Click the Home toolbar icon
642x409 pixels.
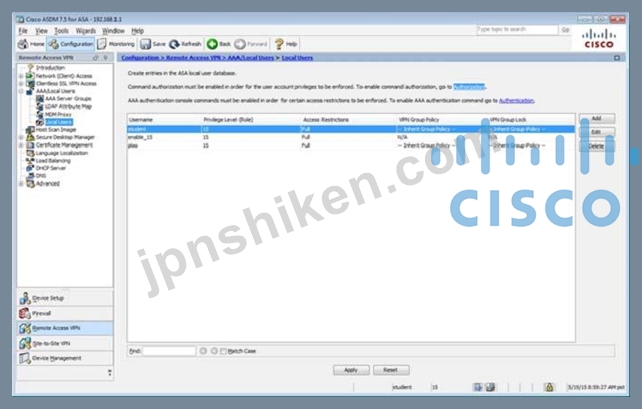pos(31,44)
